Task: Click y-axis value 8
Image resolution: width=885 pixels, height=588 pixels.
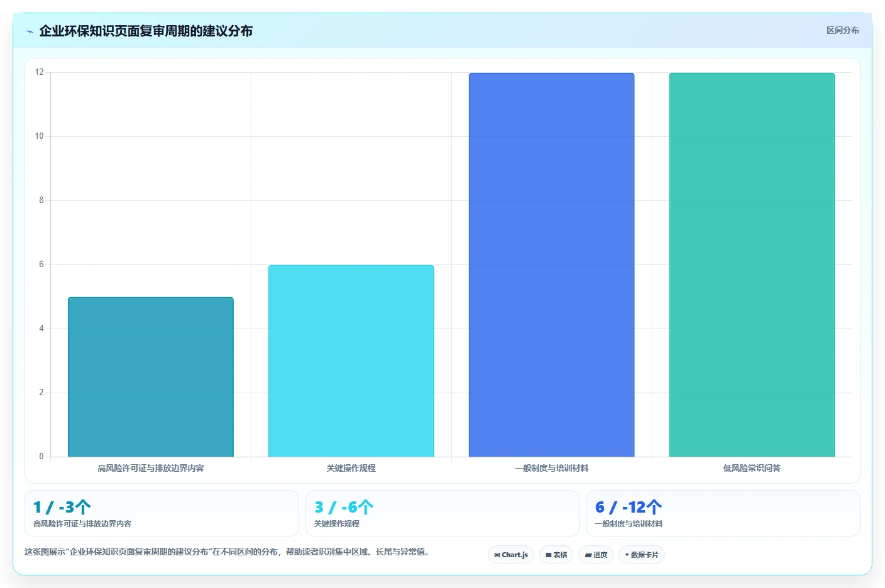Action: point(41,200)
